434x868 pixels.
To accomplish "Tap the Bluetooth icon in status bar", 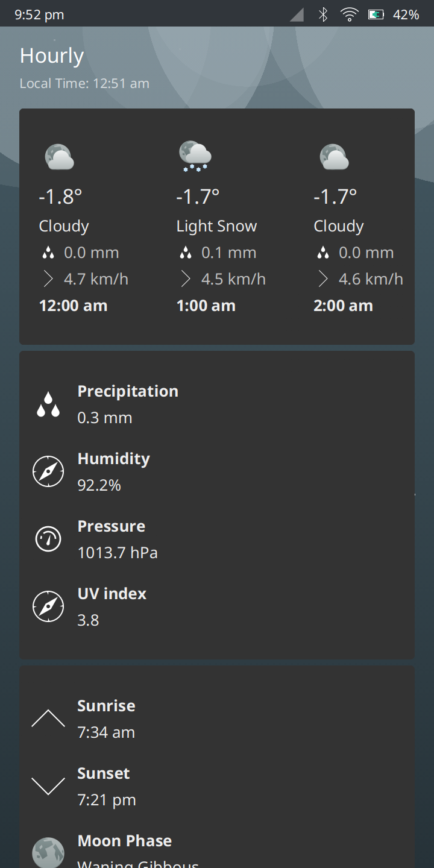I will click(323, 14).
